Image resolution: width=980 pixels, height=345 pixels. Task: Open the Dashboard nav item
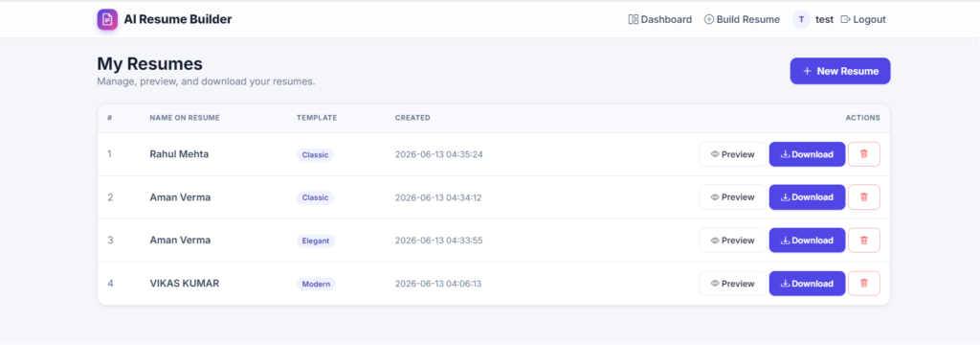(660, 19)
